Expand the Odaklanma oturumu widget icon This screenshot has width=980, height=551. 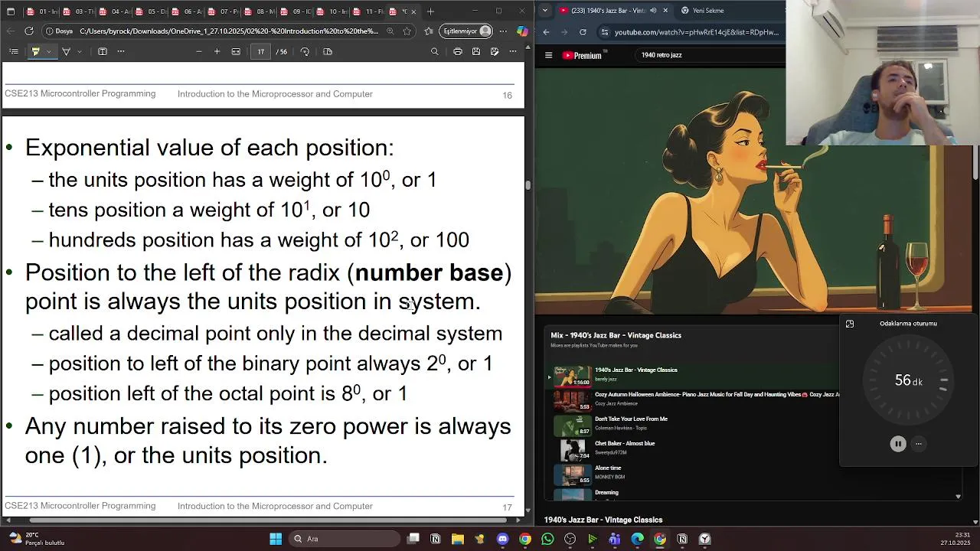click(x=850, y=324)
